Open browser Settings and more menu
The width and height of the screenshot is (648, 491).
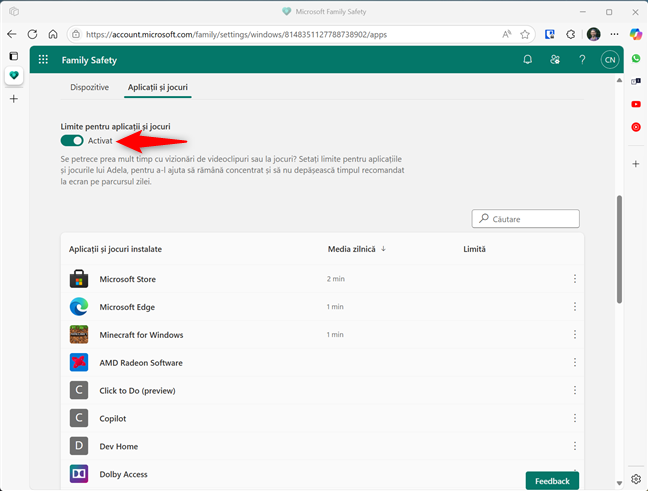click(615, 34)
